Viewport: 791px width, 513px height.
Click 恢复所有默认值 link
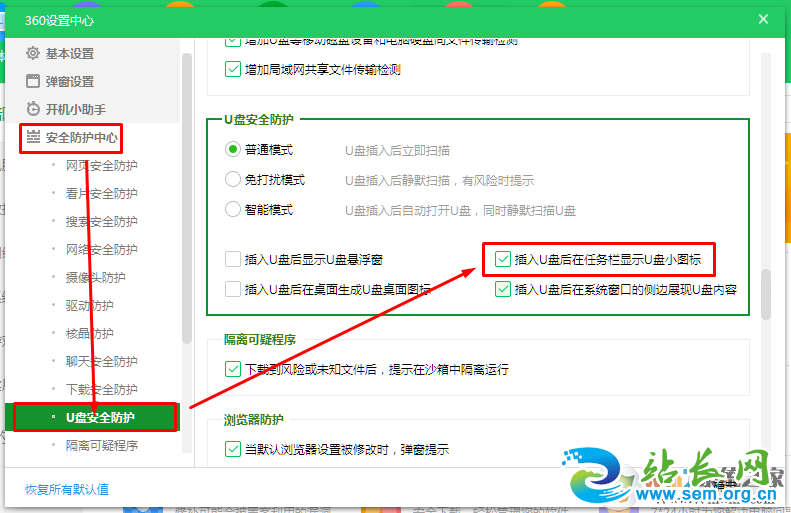[67, 489]
